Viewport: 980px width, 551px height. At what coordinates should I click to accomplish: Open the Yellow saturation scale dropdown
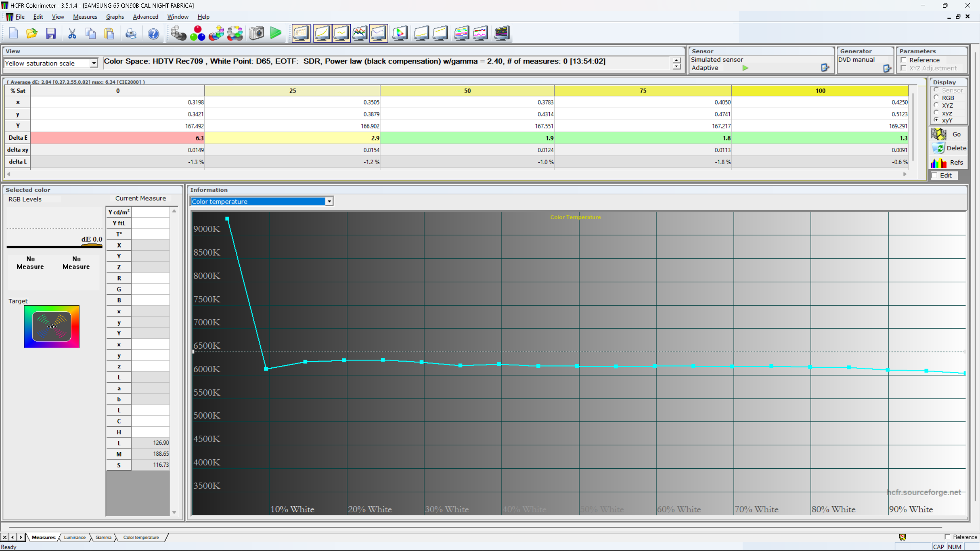click(94, 63)
